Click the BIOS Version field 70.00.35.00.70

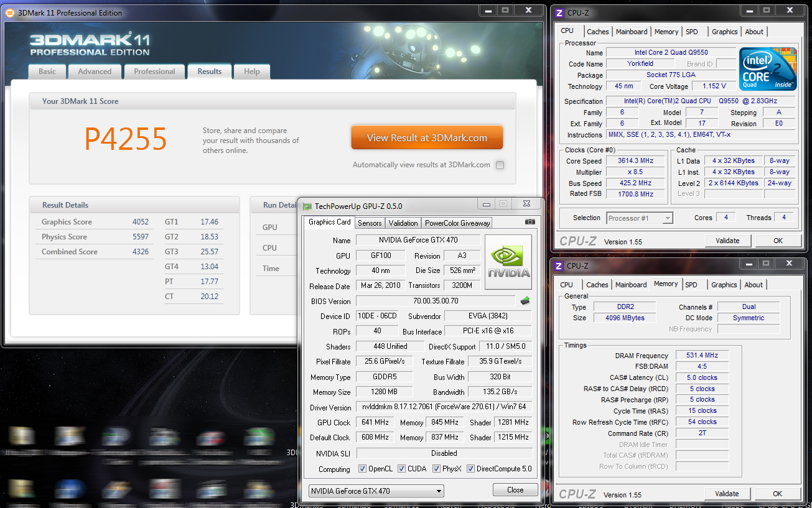pos(436,301)
